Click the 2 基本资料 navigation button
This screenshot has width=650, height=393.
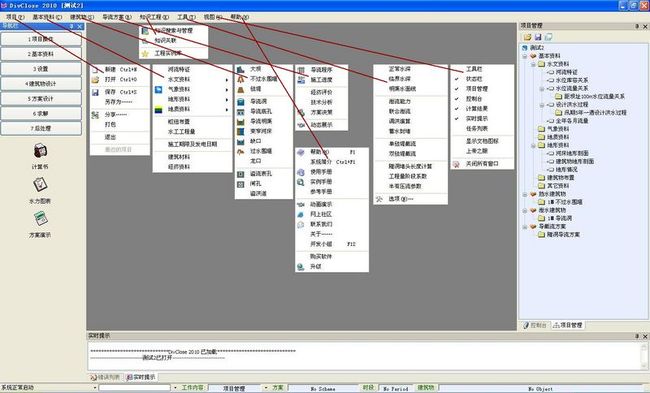point(41,54)
